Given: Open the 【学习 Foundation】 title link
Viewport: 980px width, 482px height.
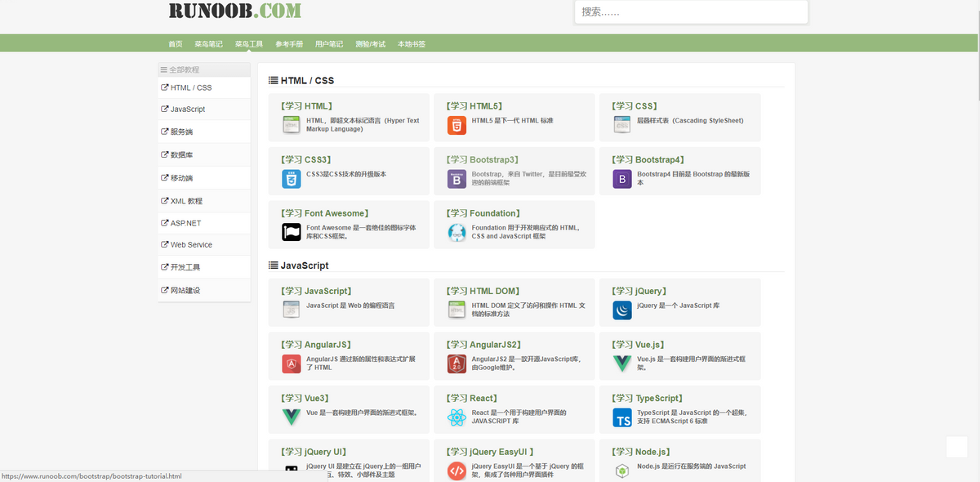Looking at the screenshot, I should click(x=483, y=214).
